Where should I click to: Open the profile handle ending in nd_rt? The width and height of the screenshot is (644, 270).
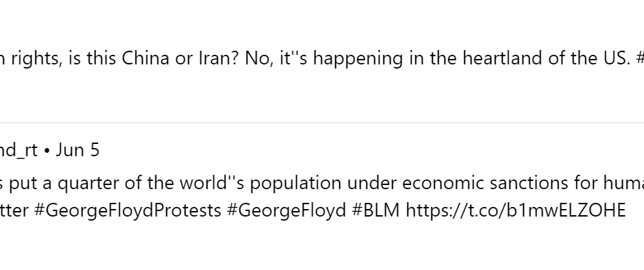(x=18, y=149)
